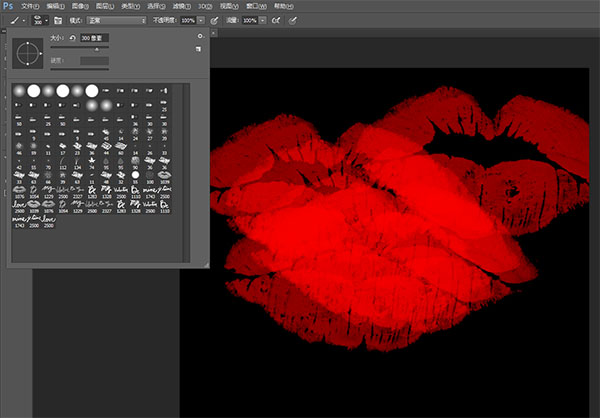This screenshot has height=418, width=600.
Task: Open the brush picker gear menu
Action: (200, 36)
